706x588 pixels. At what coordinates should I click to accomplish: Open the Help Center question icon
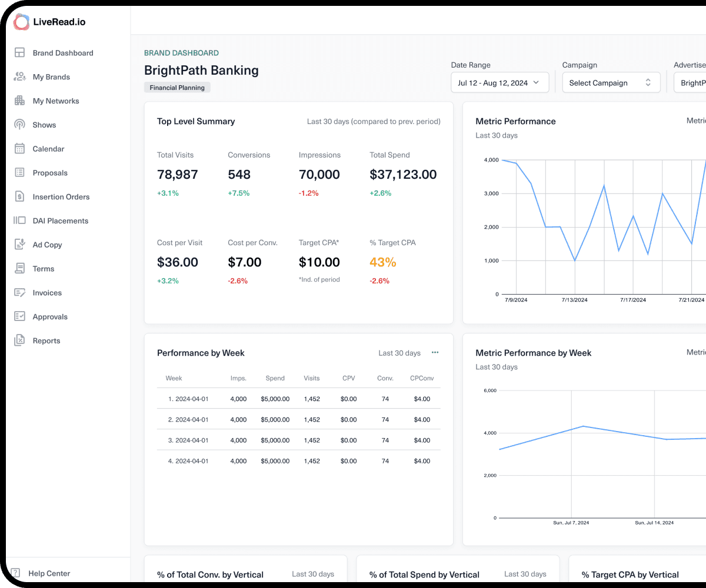[x=16, y=573]
